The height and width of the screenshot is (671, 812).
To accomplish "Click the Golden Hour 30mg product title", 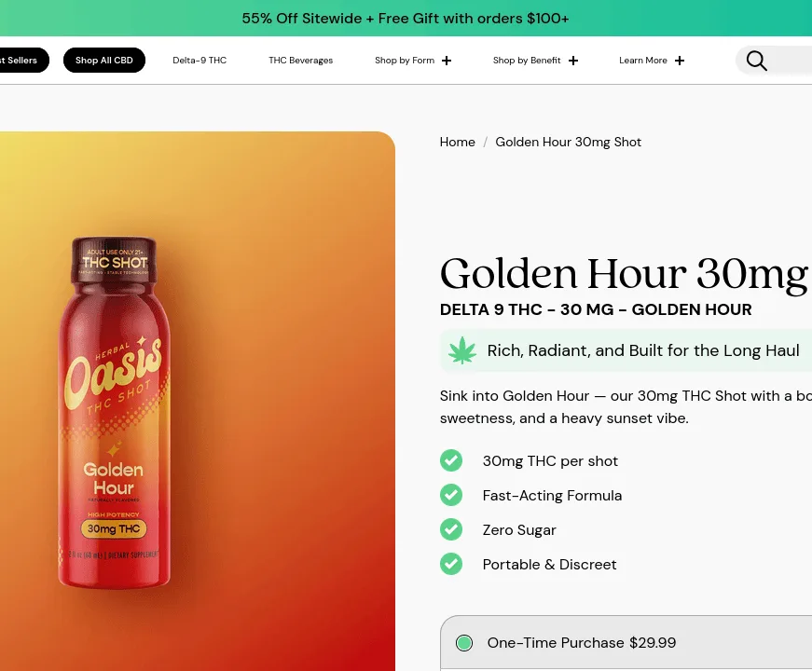I will click(x=626, y=274).
